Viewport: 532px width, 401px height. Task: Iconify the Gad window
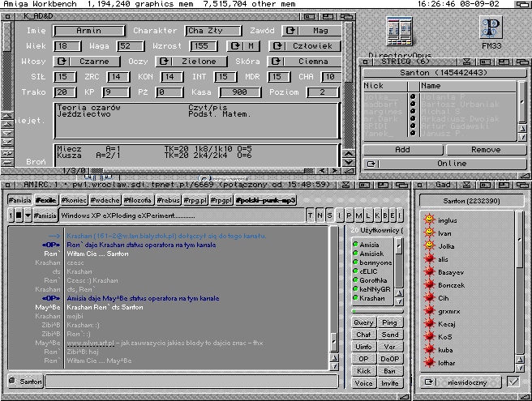(x=466, y=185)
